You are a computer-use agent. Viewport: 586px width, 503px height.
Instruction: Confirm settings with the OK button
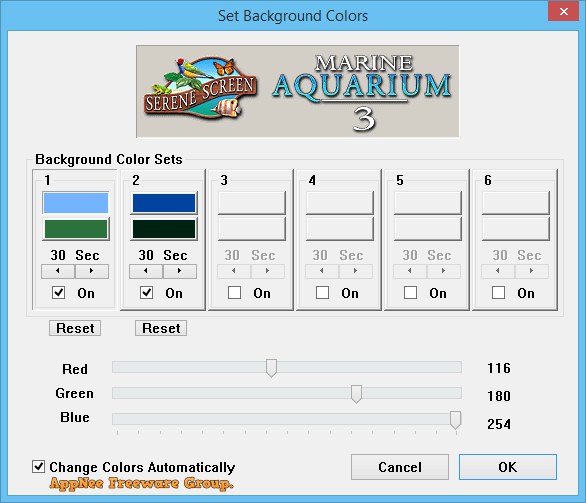click(508, 467)
